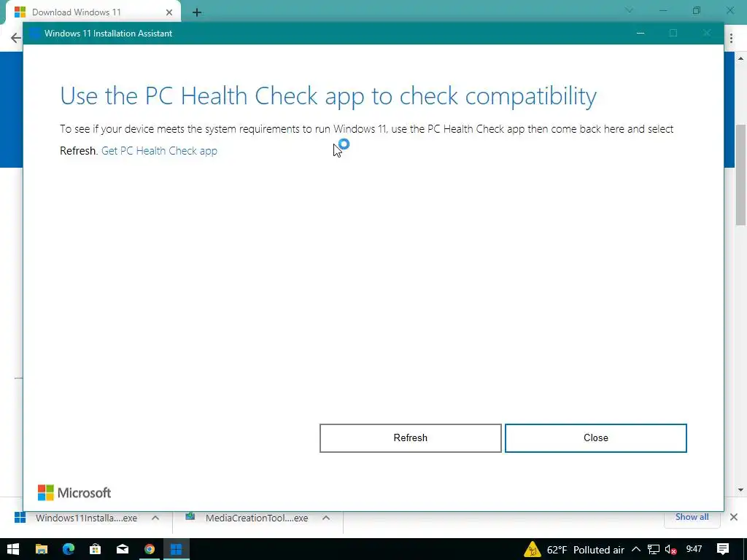Click the page scrollbar down arrow

click(x=741, y=489)
